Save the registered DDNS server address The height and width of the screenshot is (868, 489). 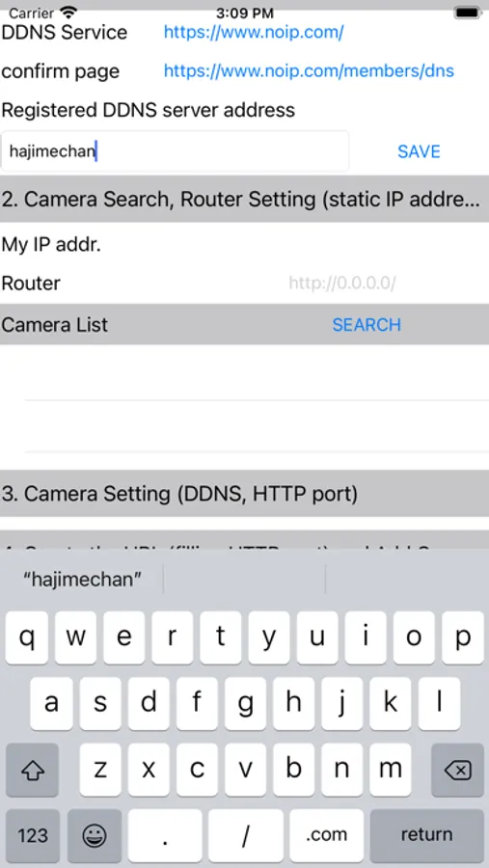tap(419, 151)
